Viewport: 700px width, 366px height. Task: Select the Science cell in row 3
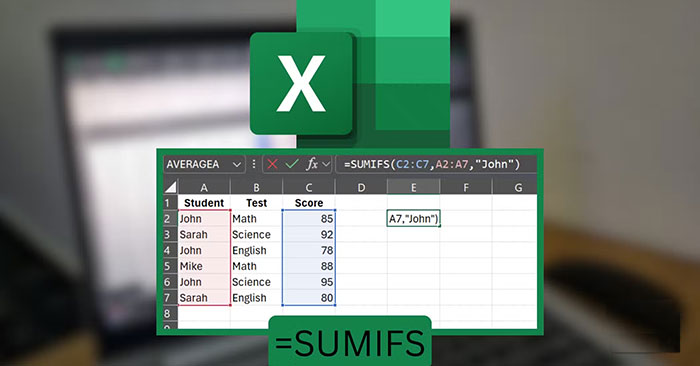pos(256,234)
